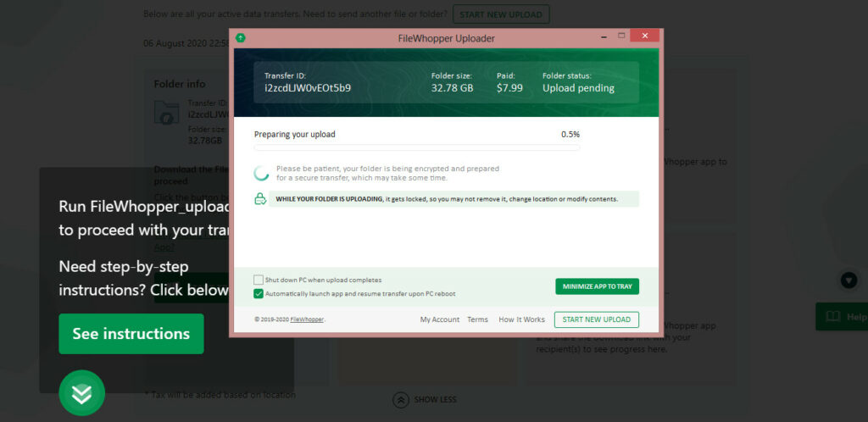
Task: Click the Upload pending status text
Action: click(578, 88)
